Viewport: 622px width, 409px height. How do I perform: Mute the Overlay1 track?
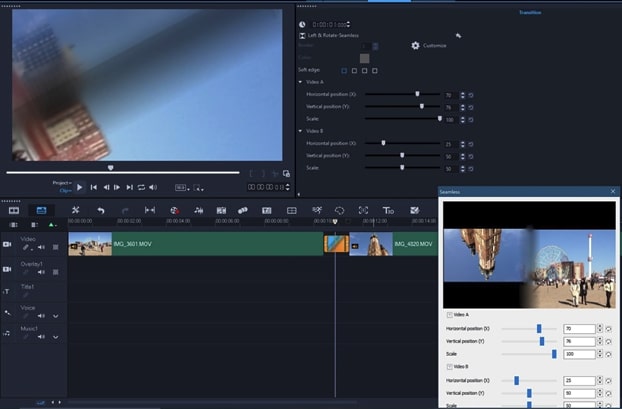point(41,272)
